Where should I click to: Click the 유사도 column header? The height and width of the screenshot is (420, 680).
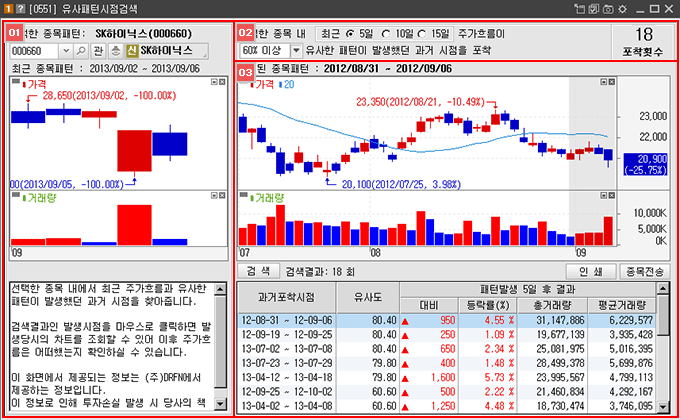[368, 298]
